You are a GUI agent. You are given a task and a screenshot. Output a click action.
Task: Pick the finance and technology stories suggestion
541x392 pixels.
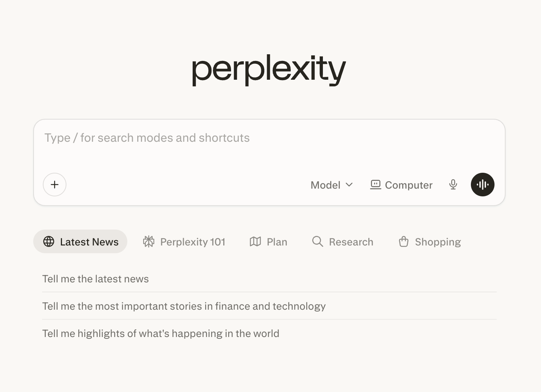pyautogui.click(x=184, y=306)
